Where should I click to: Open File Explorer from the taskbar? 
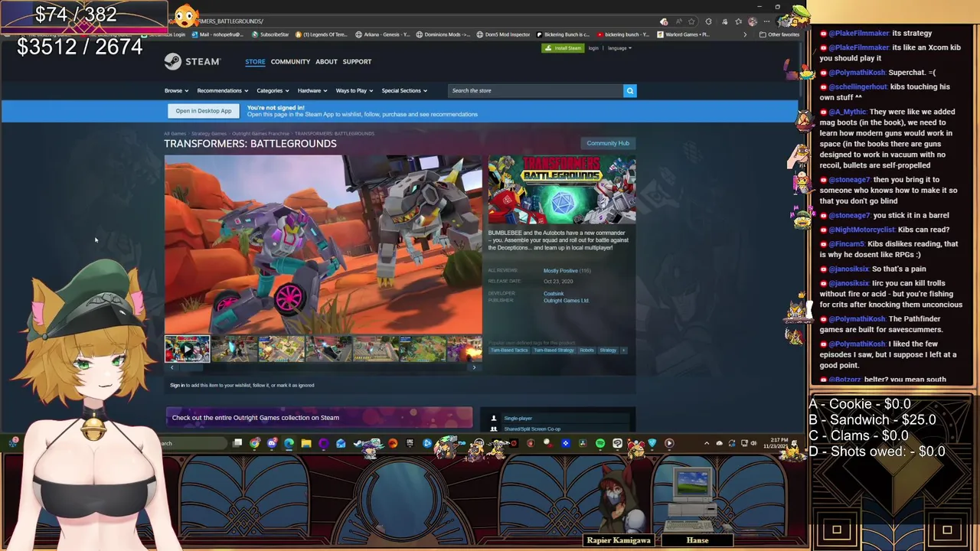(x=306, y=443)
